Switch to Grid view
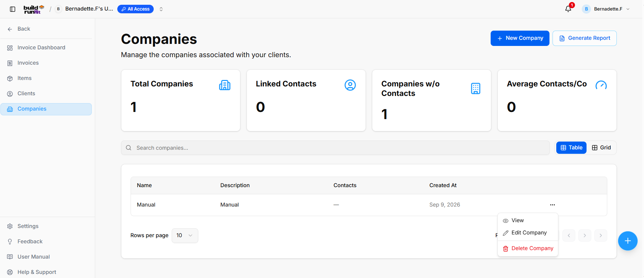 (601, 148)
